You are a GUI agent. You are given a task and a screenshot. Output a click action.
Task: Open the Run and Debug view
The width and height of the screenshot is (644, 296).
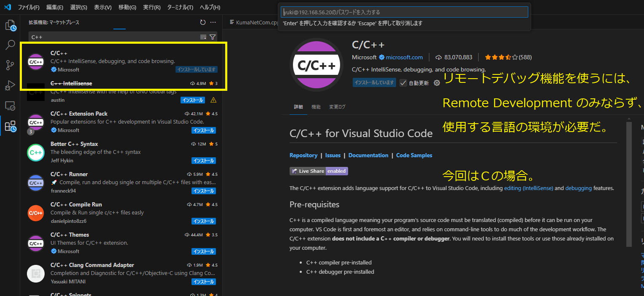coord(10,85)
